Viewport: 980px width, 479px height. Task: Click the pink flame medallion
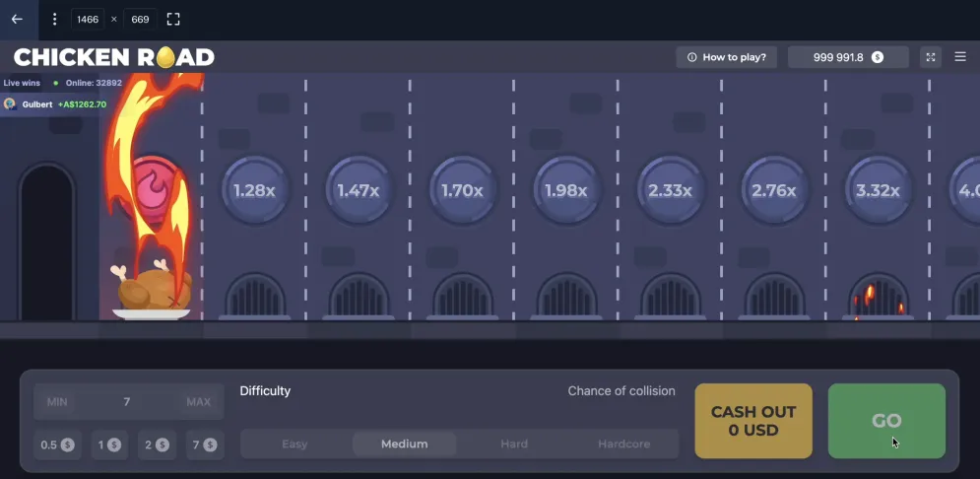[x=152, y=188]
